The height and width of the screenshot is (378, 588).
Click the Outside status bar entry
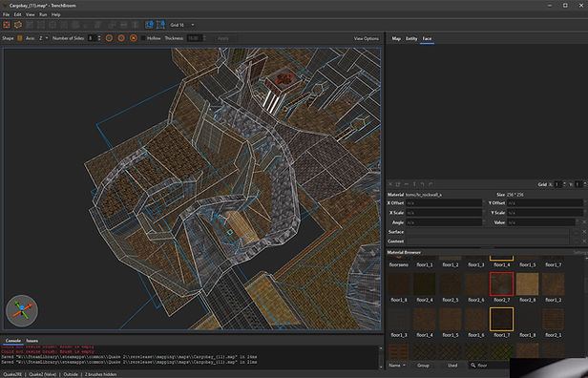click(x=71, y=374)
